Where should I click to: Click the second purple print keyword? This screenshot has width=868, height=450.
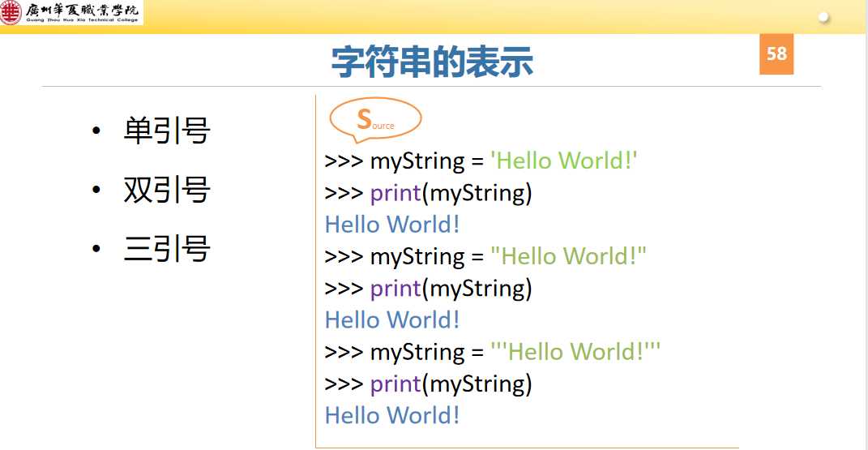tap(396, 289)
